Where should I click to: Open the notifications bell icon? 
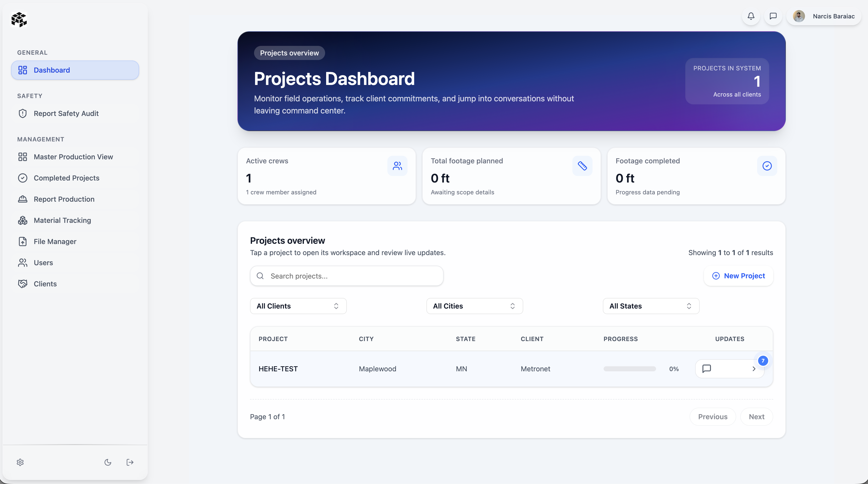click(x=751, y=16)
